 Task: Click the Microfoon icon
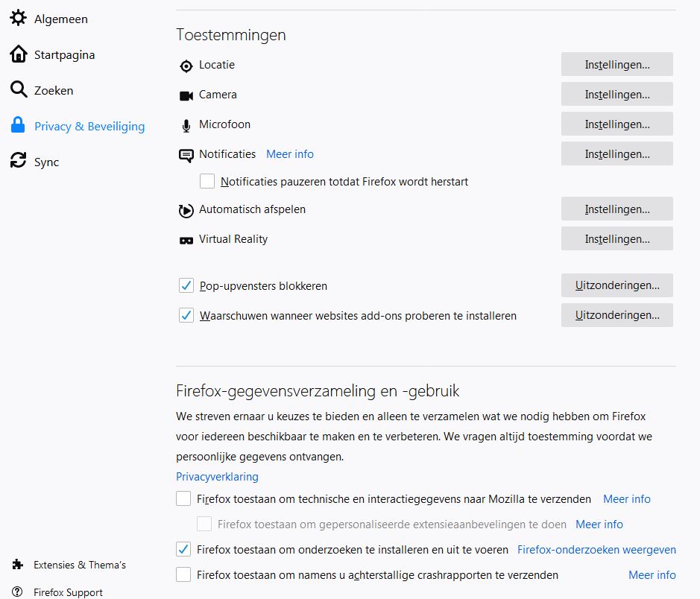(x=186, y=125)
